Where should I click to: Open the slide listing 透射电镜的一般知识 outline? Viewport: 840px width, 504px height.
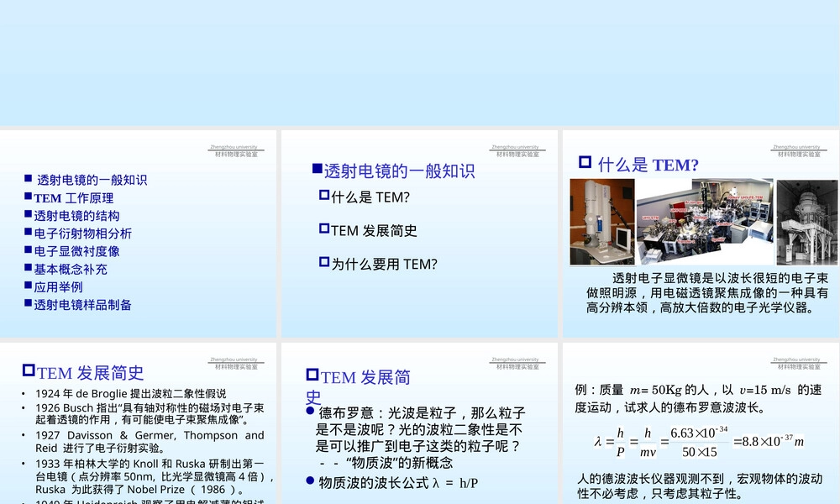pyautogui.click(x=139, y=234)
